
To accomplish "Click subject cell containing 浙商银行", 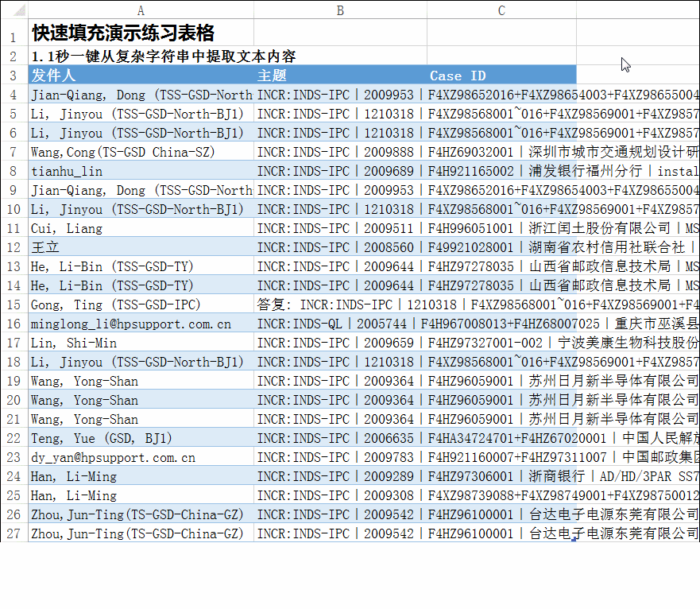I will coord(340,476).
